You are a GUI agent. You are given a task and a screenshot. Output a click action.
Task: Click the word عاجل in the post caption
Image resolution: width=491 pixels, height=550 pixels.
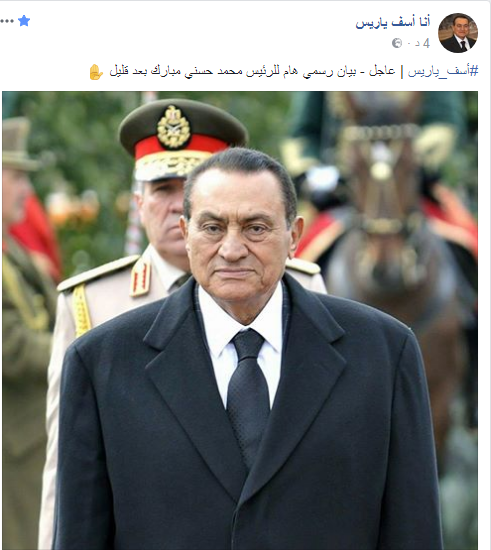pos(382,71)
